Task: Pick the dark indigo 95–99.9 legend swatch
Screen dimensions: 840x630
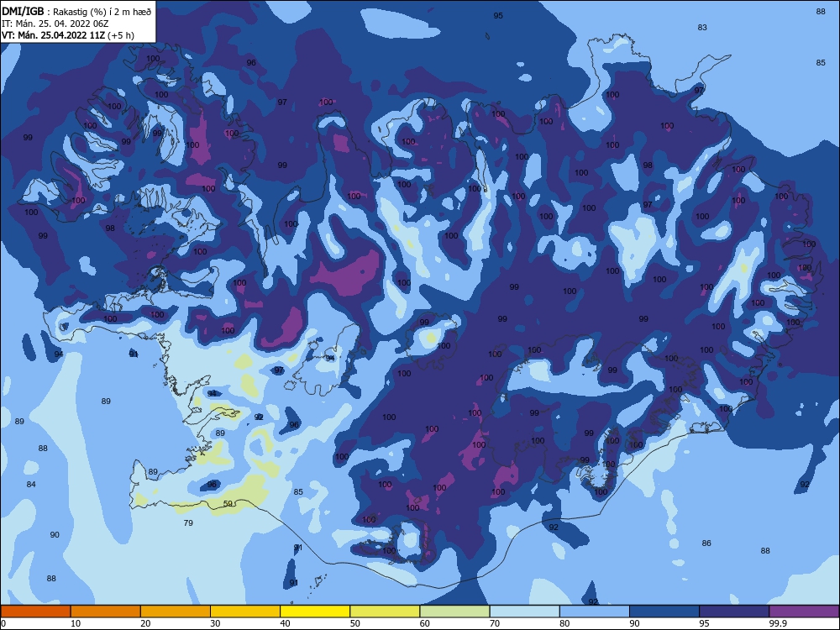Action: [x=734, y=612]
